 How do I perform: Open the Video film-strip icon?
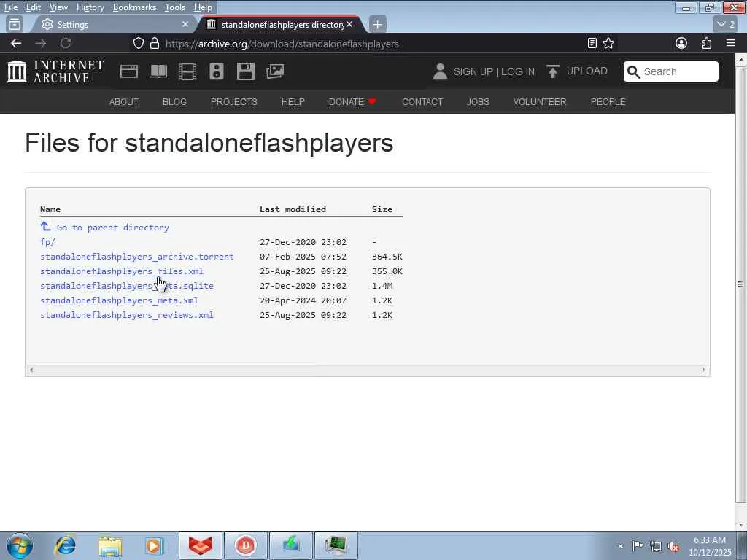coord(187,71)
